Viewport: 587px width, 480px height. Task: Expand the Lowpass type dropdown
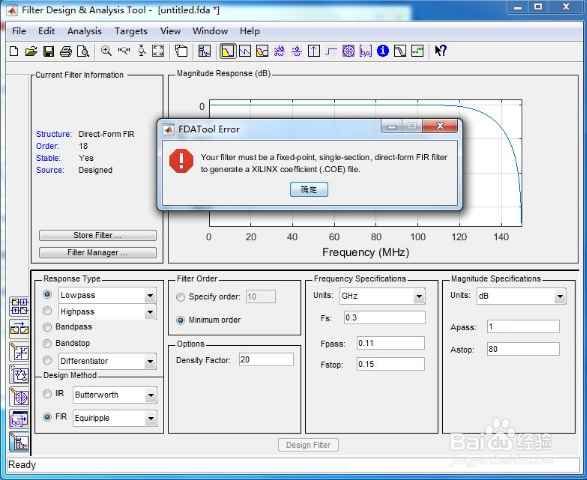point(150,295)
